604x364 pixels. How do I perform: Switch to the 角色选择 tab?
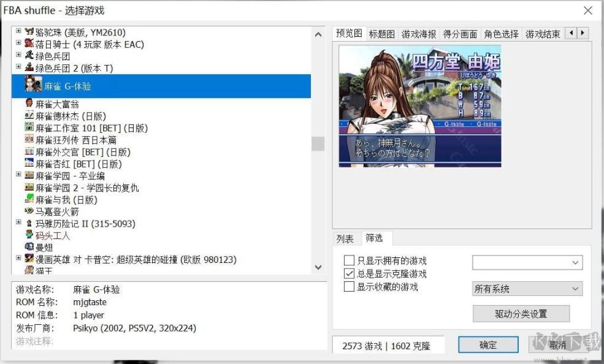pos(501,34)
